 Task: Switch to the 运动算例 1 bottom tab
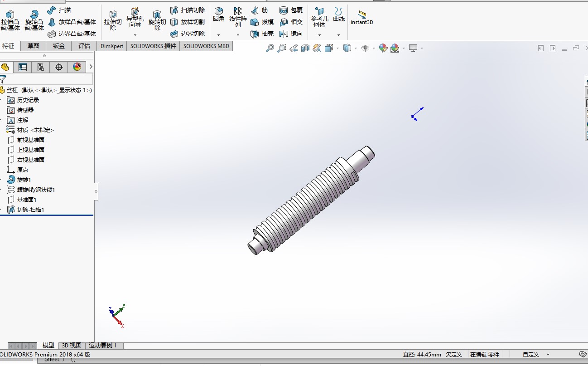point(103,346)
